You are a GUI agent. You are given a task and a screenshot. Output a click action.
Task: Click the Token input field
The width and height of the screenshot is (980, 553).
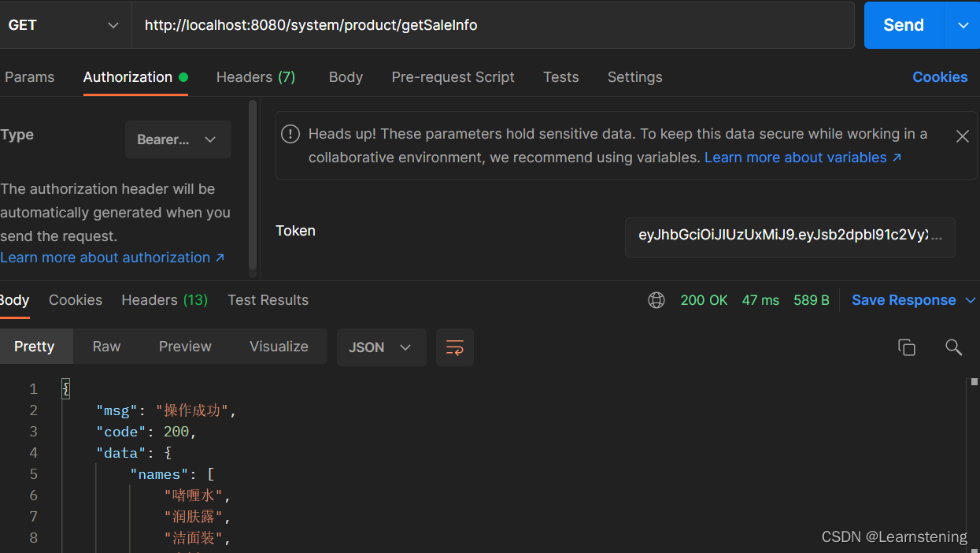coord(790,237)
